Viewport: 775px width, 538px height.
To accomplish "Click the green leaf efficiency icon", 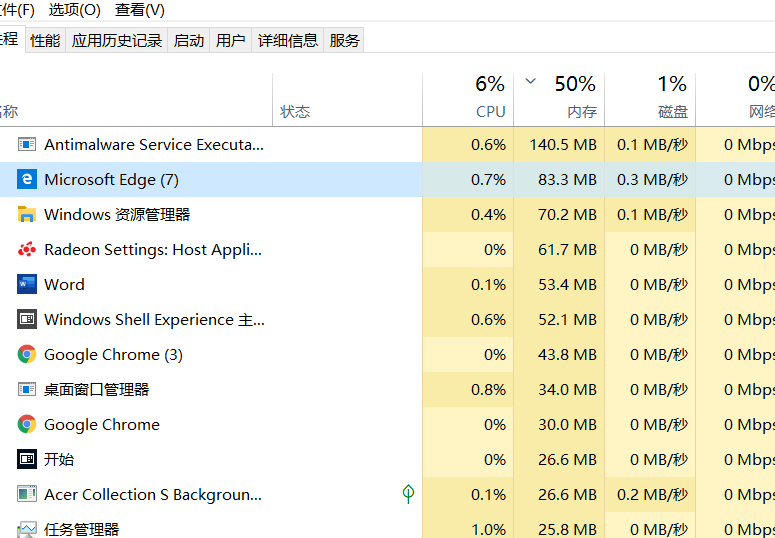I will tap(408, 494).
